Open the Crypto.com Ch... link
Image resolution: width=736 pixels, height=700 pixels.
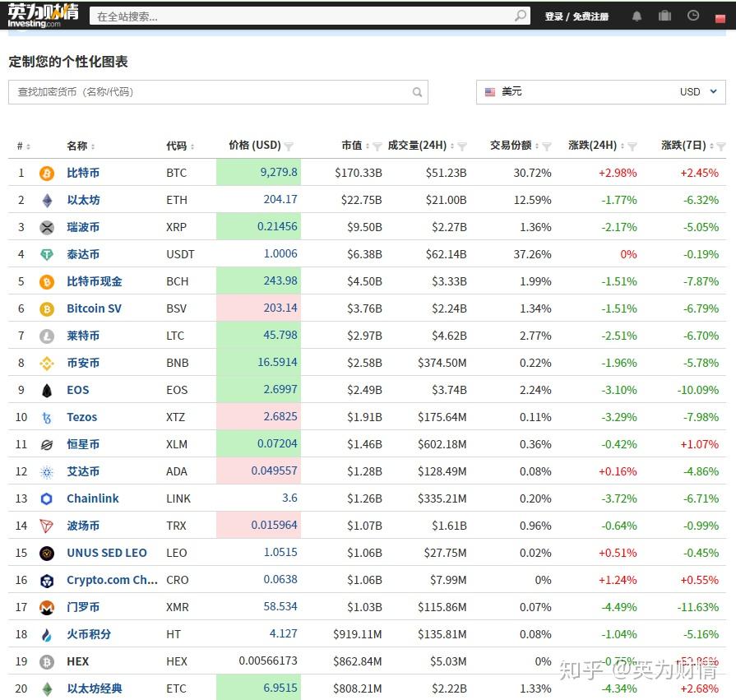(x=112, y=580)
